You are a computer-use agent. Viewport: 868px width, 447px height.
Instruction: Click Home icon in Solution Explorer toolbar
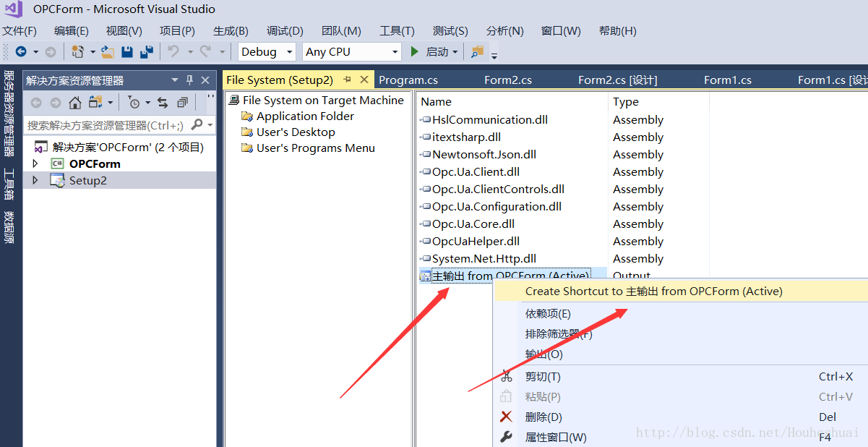(x=75, y=102)
